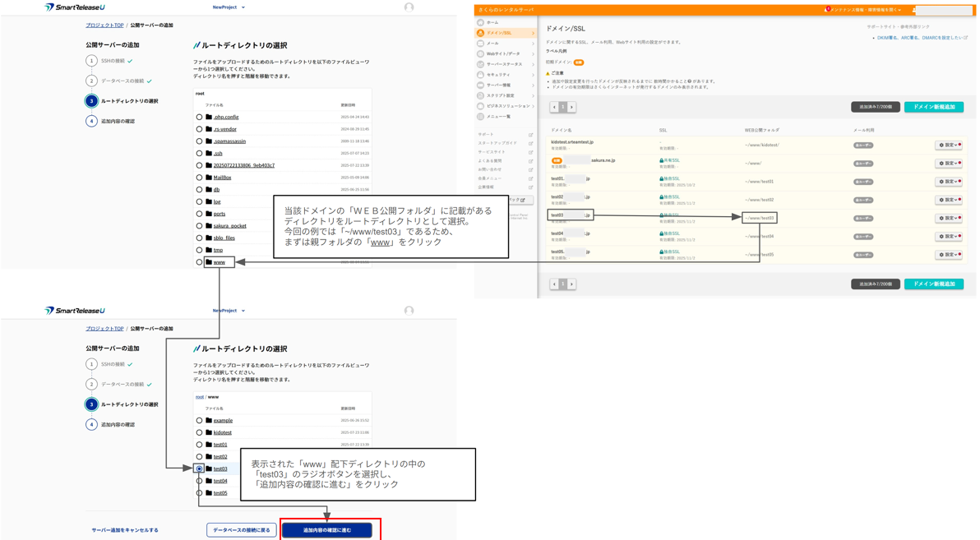
Task: Select the .php.config folder radio button
Action: pos(199,117)
